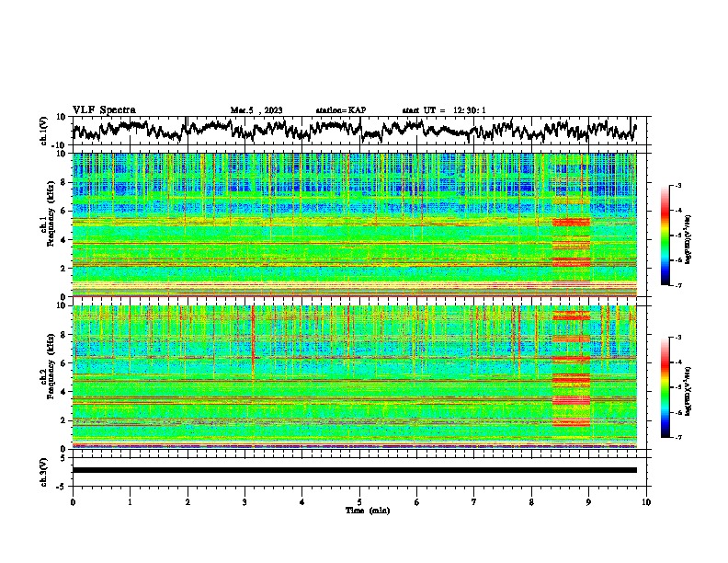This screenshot has height=563, width=728.
Task: Click the red burst in ch.1 spectrogram near 5 kHz
Action: tap(571, 223)
